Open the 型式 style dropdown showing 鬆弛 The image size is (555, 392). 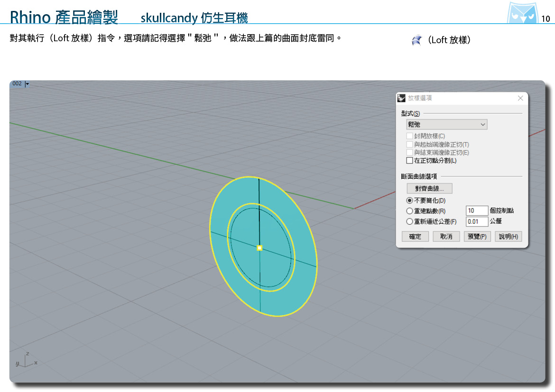[x=447, y=125]
